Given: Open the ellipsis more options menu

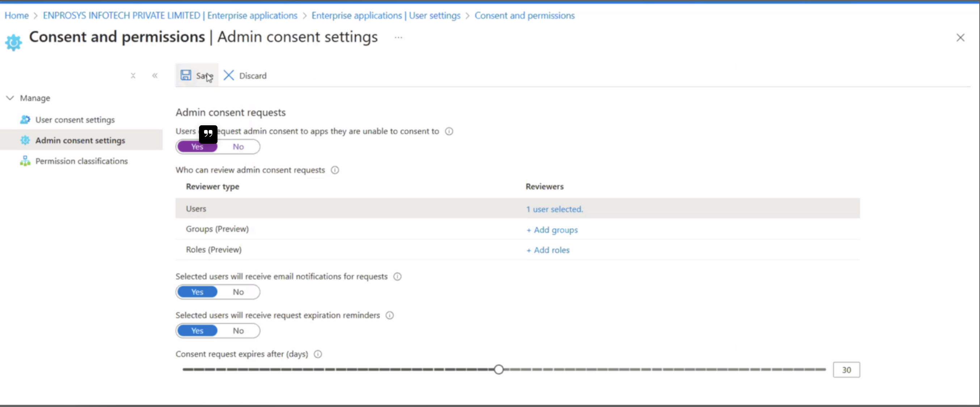Looking at the screenshot, I should coord(398,37).
